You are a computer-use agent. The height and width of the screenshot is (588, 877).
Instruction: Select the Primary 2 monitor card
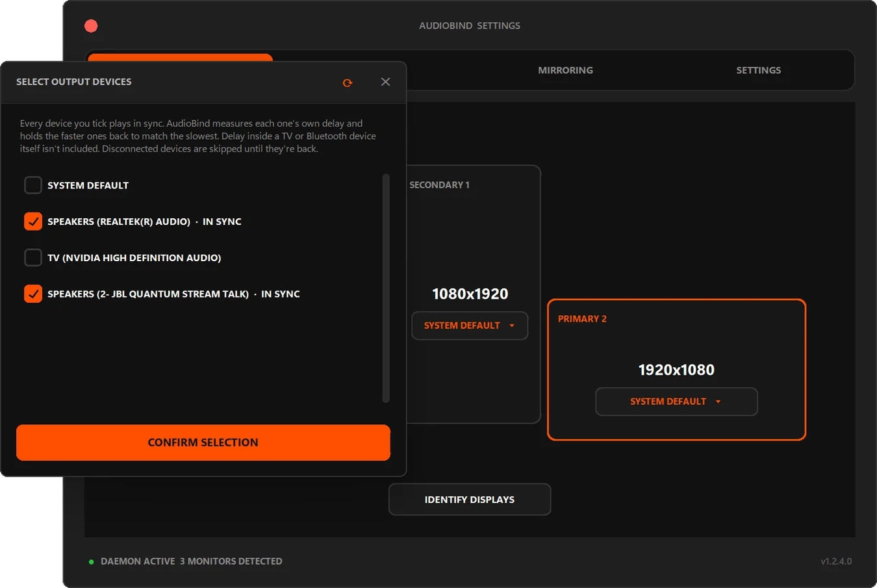click(676, 370)
